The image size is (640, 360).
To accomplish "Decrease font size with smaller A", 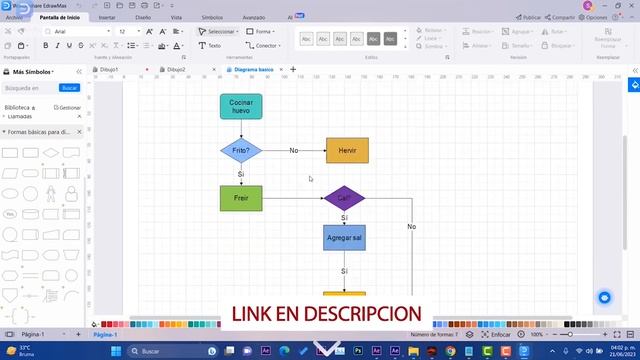I will click(162, 31).
